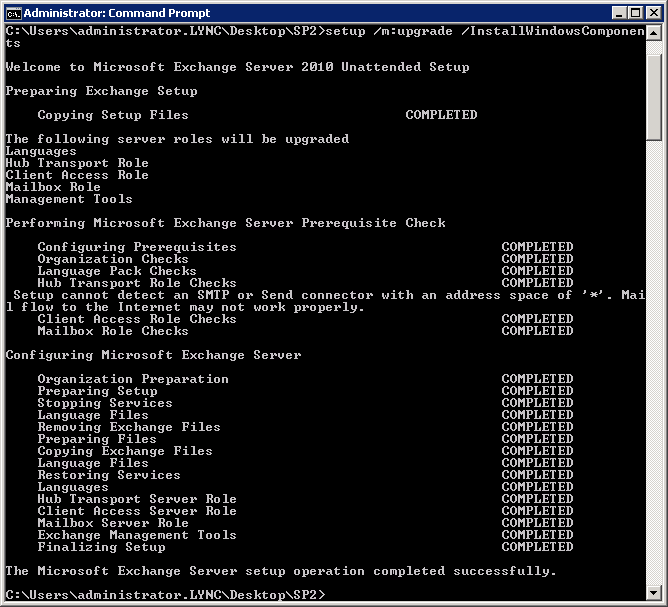This screenshot has width=668, height=607.
Task: Click the Organization Preparation line
Action: (133, 379)
